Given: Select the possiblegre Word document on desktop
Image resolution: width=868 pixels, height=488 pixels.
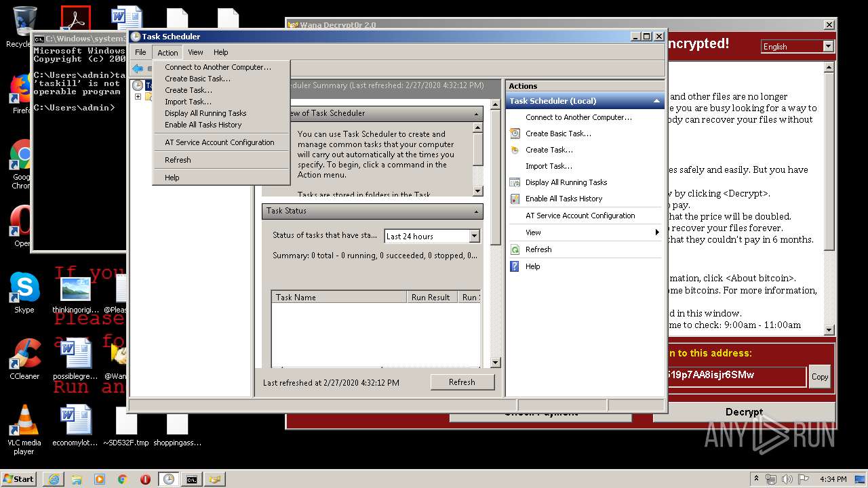Looking at the screenshot, I should (75, 359).
